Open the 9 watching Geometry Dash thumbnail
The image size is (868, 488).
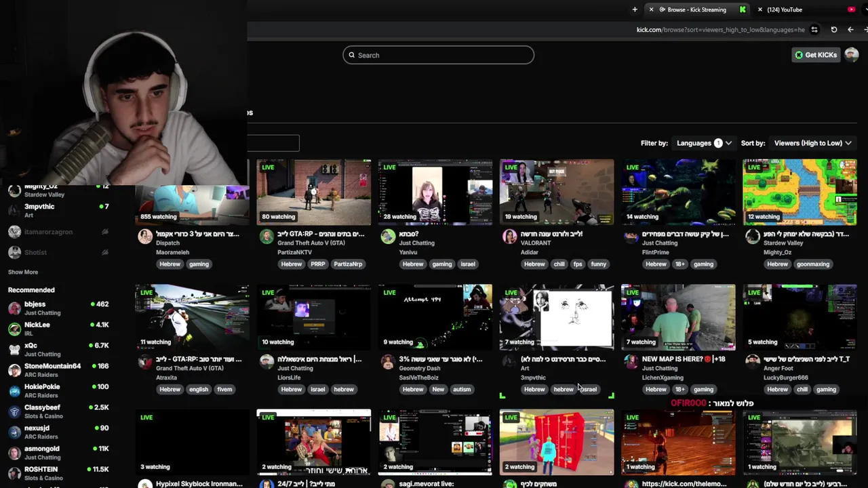tap(435, 317)
